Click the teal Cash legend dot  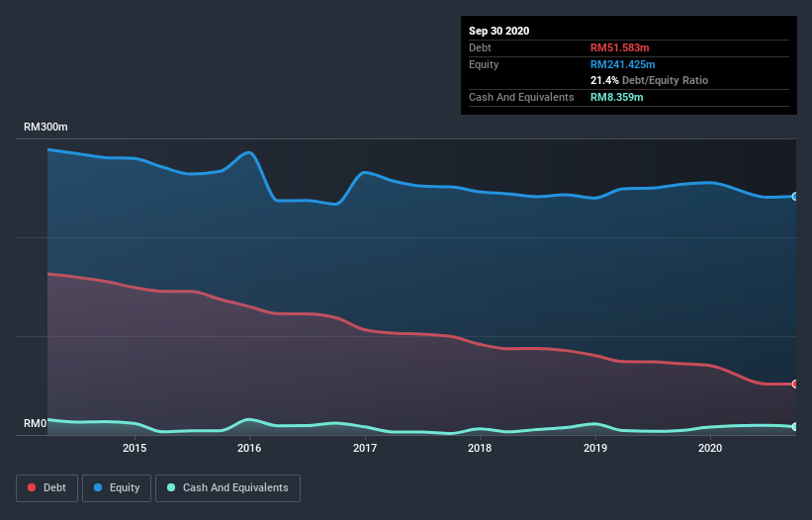coord(171,487)
